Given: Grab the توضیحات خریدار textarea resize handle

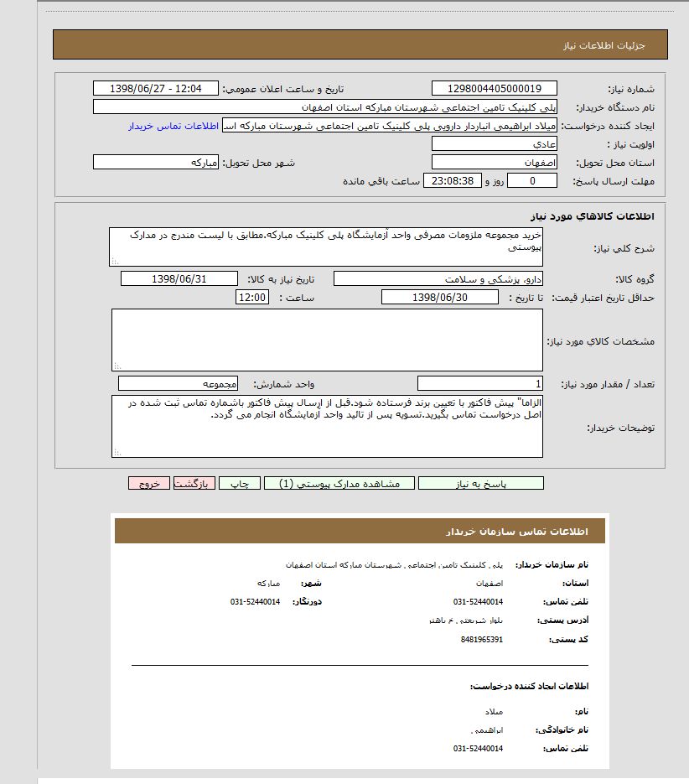Looking at the screenshot, I should click(117, 453).
